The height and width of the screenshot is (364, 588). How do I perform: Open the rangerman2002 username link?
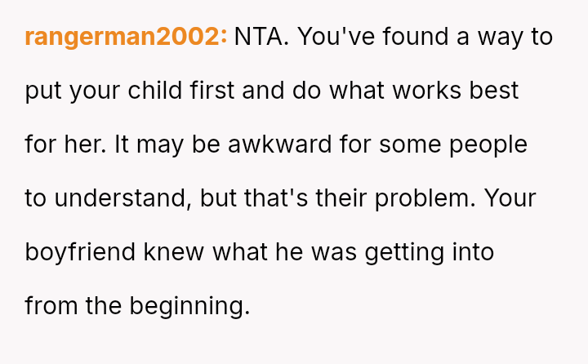click(x=126, y=37)
